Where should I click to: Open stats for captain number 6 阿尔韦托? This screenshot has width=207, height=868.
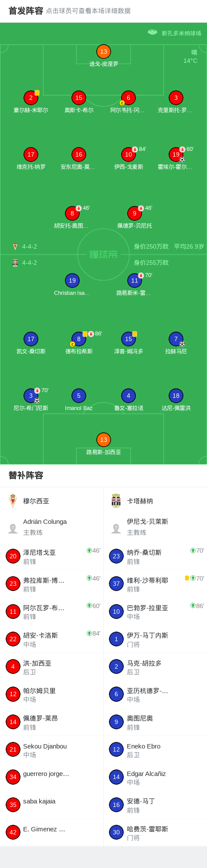[x=128, y=98]
